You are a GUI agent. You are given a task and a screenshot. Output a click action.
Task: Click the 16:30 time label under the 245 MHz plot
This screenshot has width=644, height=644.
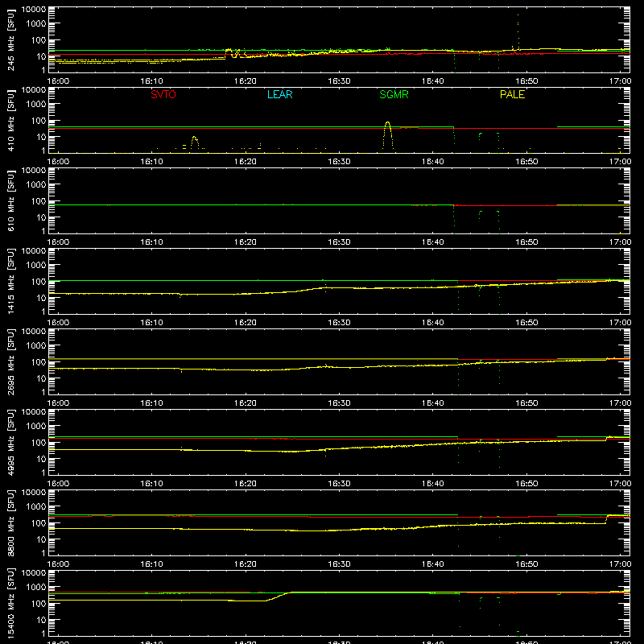339,81
